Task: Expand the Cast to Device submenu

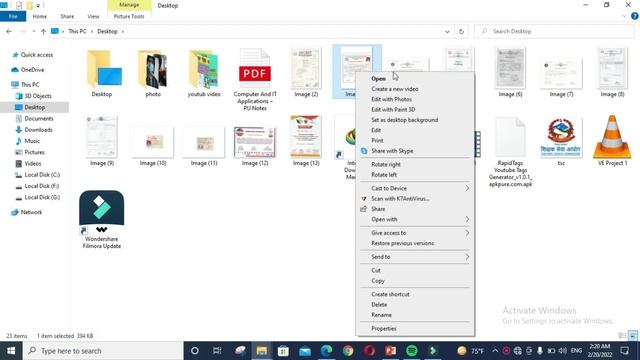Action: (x=415, y=188)
